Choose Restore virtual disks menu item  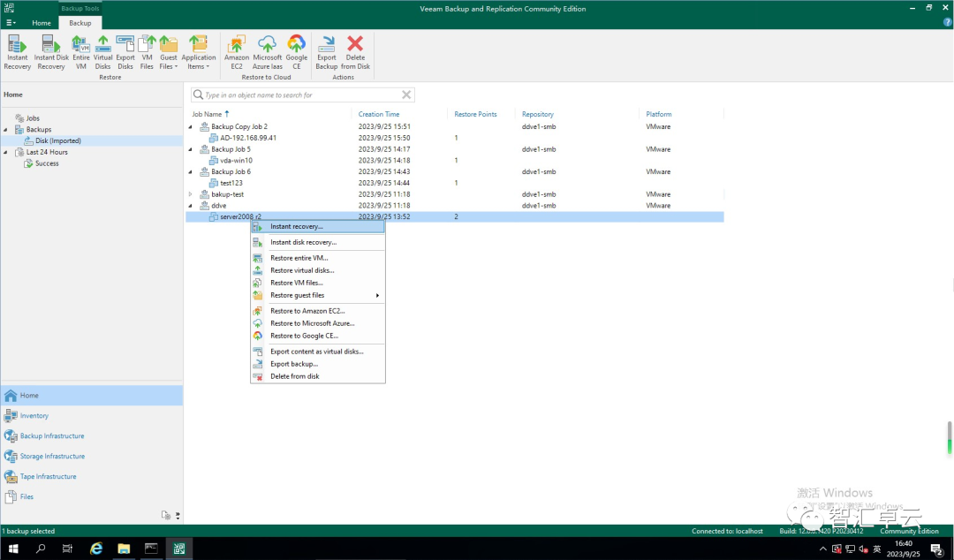(318, 270)
